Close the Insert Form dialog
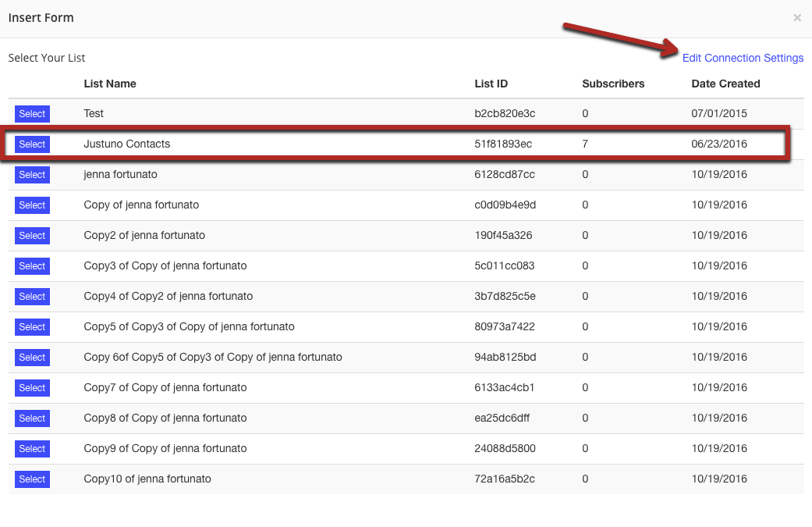This screenshot has width=812, height=527. [x=797, y=17]
